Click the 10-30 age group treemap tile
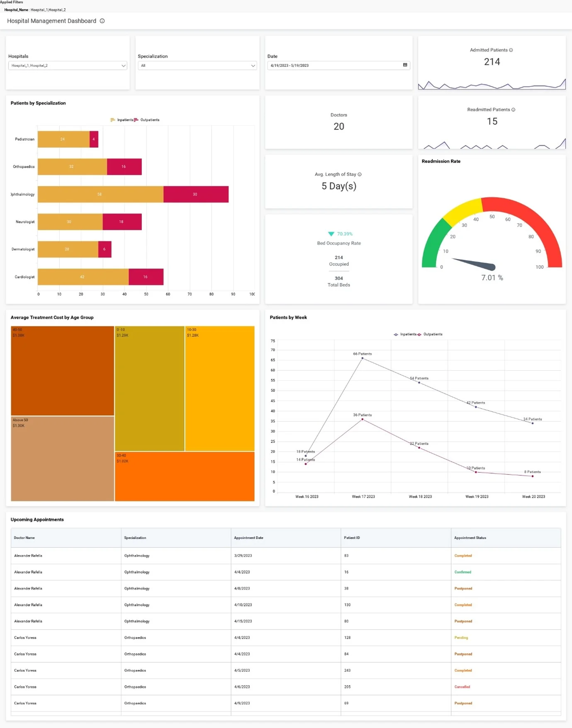The height and width of the screenshot is (728, 572). [x=220, y=388]
